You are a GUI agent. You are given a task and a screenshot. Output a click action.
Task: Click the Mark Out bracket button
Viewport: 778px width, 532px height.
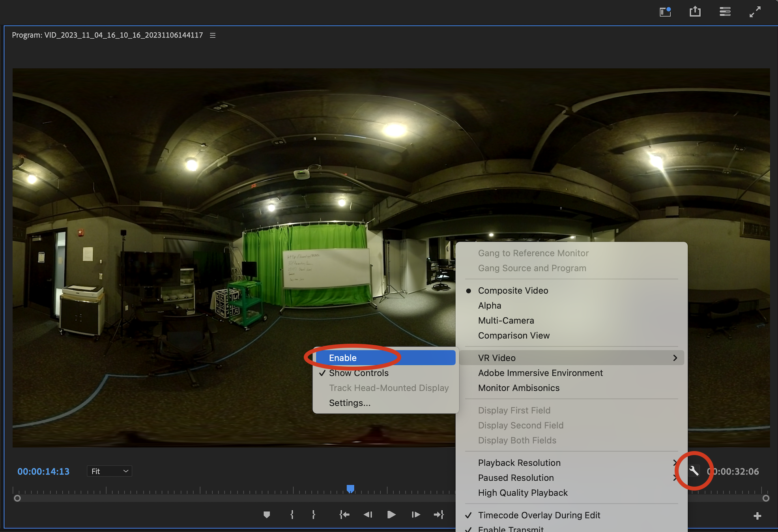point(314,515)
